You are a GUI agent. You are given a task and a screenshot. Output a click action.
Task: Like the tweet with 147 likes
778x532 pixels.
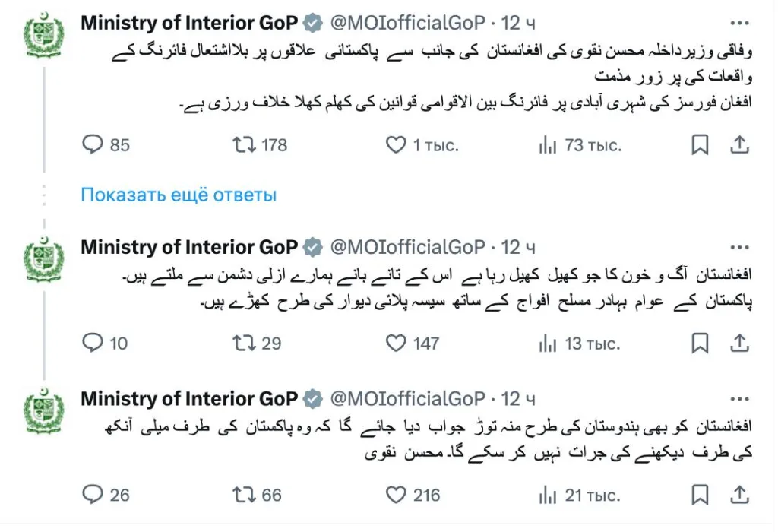coord(396,344)
